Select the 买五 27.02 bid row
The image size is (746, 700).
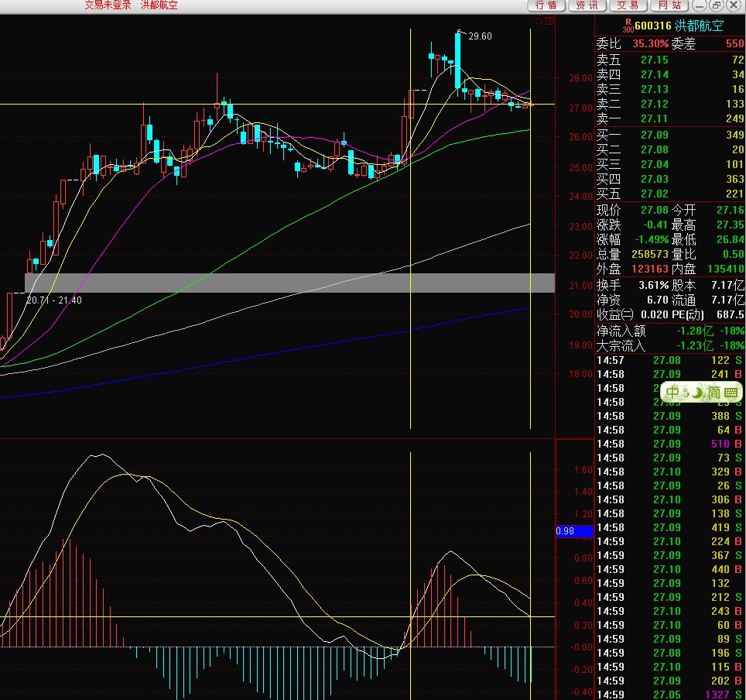pyautogui.click(x=670, y=194)
